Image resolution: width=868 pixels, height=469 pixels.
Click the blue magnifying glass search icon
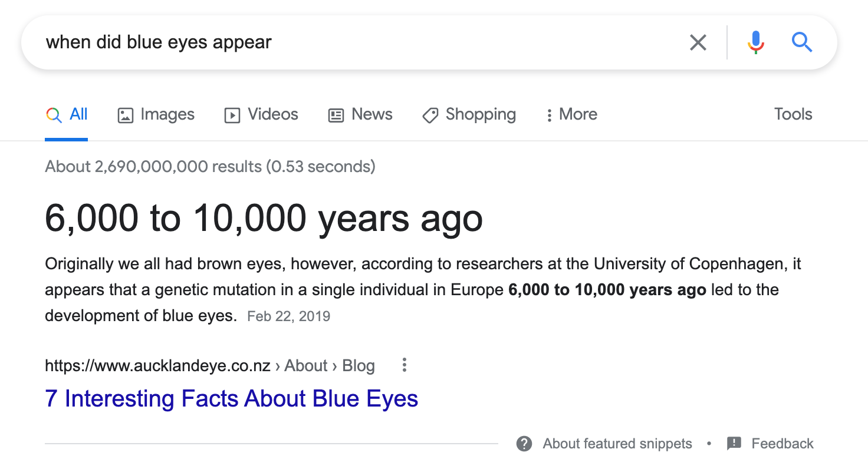(802, 42)
